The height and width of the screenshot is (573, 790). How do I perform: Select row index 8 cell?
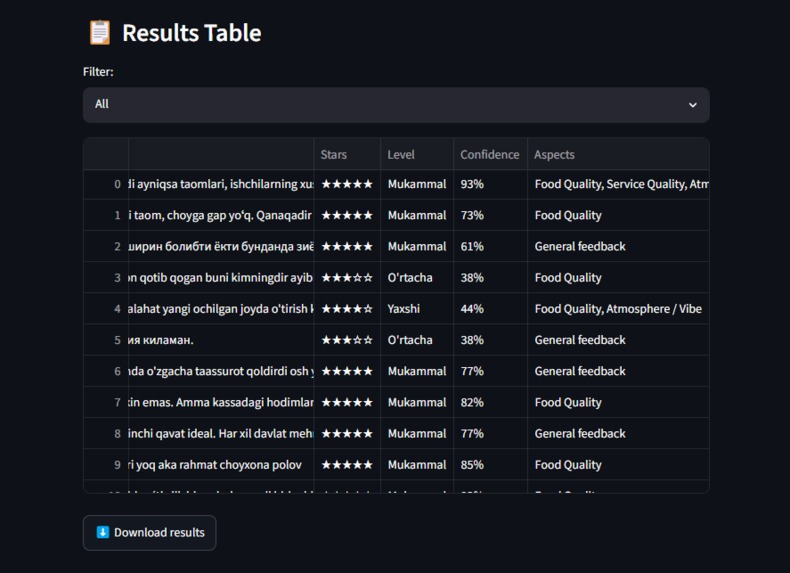(106, 434)
